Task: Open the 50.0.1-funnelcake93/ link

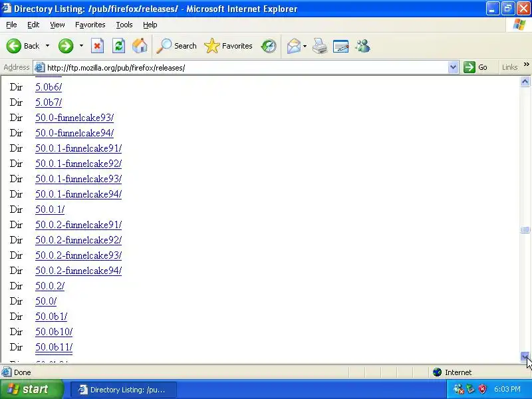Action: pos(78,179)
